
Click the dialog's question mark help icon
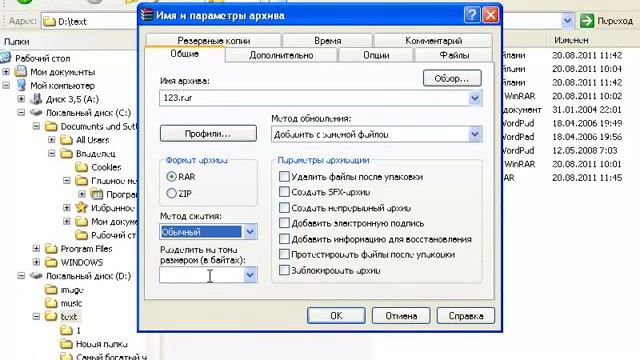472,15
